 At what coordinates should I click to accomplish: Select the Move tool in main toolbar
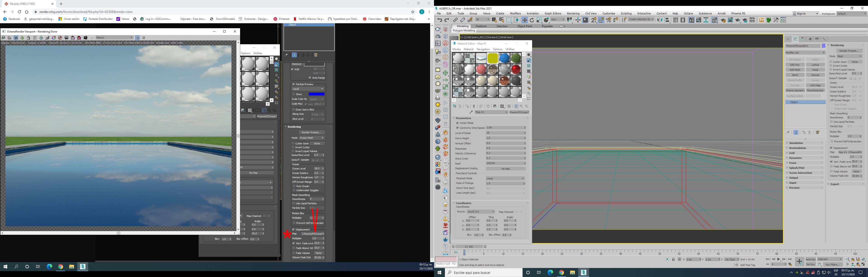(x=525, y=20)
